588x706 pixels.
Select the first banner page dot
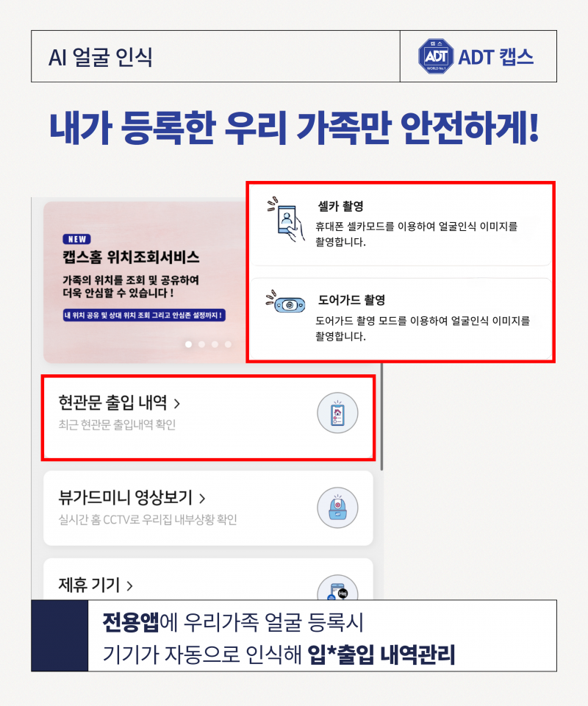188,344
